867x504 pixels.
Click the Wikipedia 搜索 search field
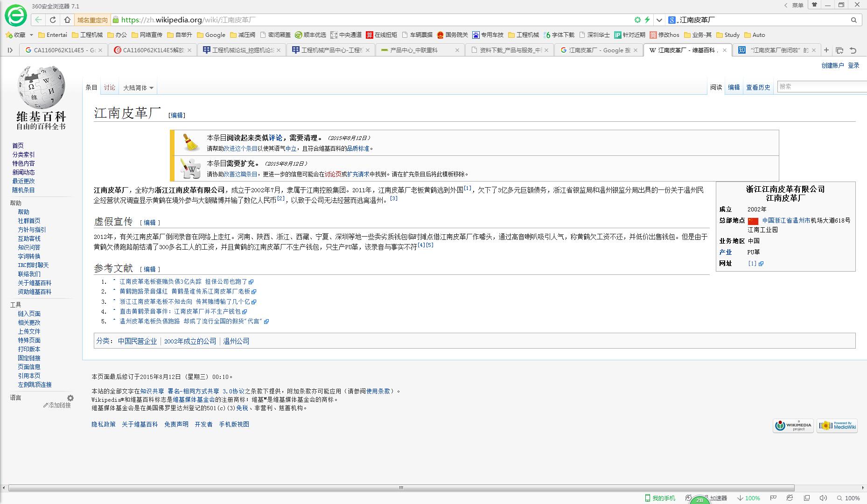[x=821, y=86]
